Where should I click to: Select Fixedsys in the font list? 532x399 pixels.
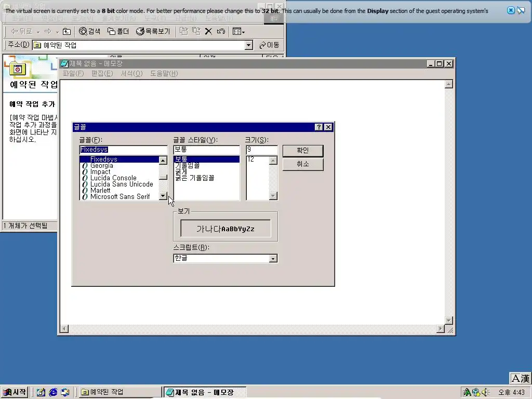click(119, 159)
